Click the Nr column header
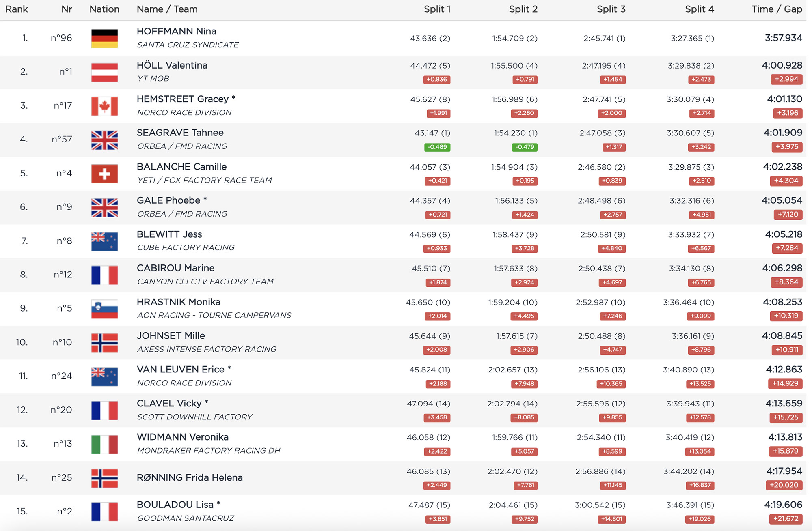This screenshot has width=812, height=531. click(x=67, y=9)
